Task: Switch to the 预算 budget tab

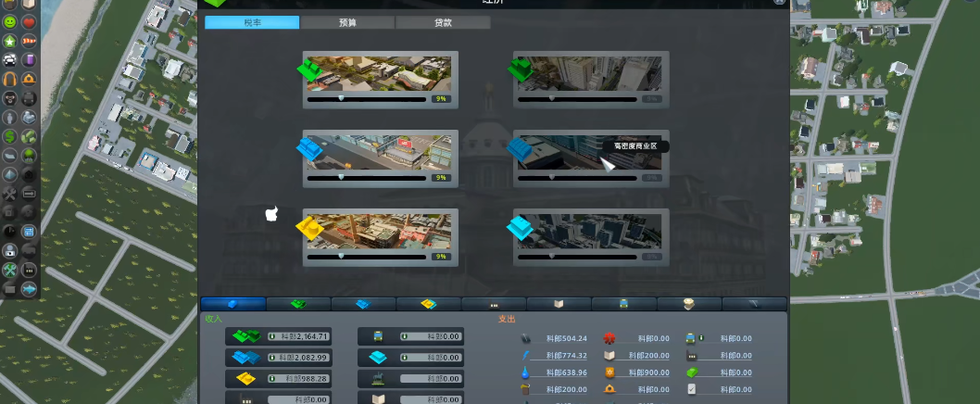Action: tap(348, 22)
